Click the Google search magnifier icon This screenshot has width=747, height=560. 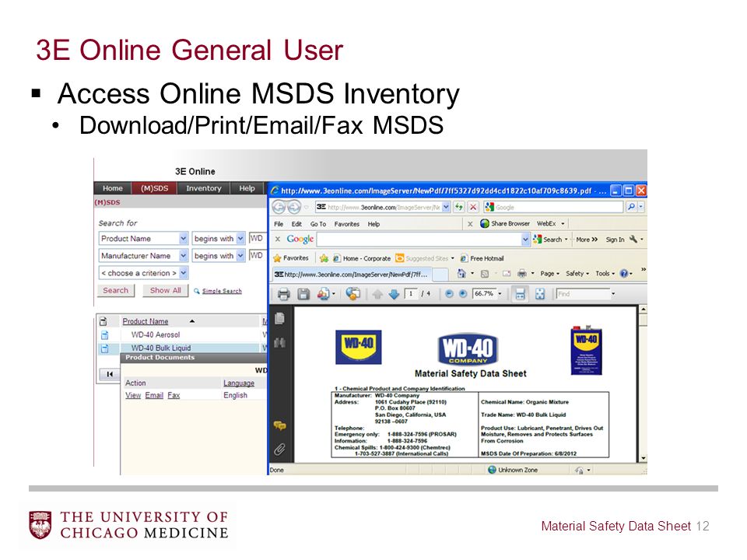631,207
